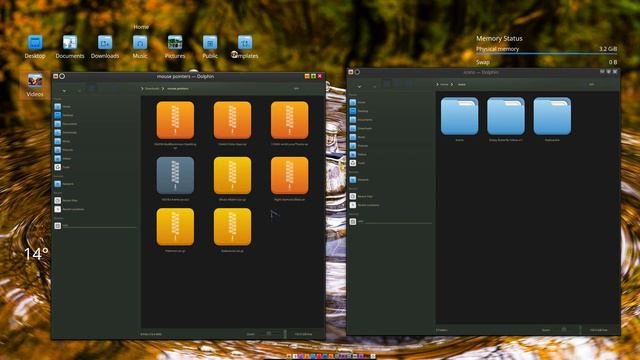
Task: Click icons breadcrumb in icons window
Action: [x=462, y=84]
